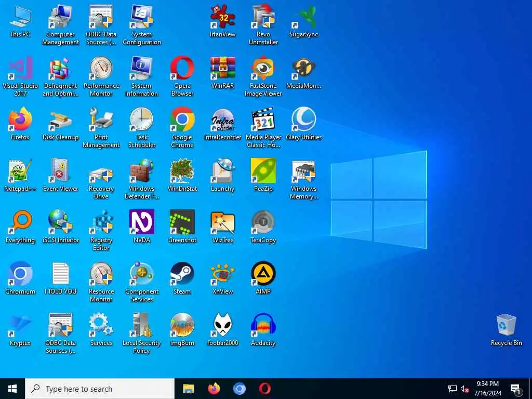Click the IrfanView desktop icon

pos(222,20)
